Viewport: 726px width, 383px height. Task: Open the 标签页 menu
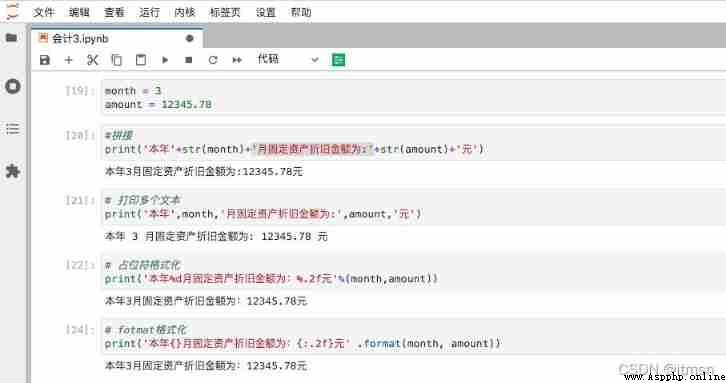click(x=225, y=12)
